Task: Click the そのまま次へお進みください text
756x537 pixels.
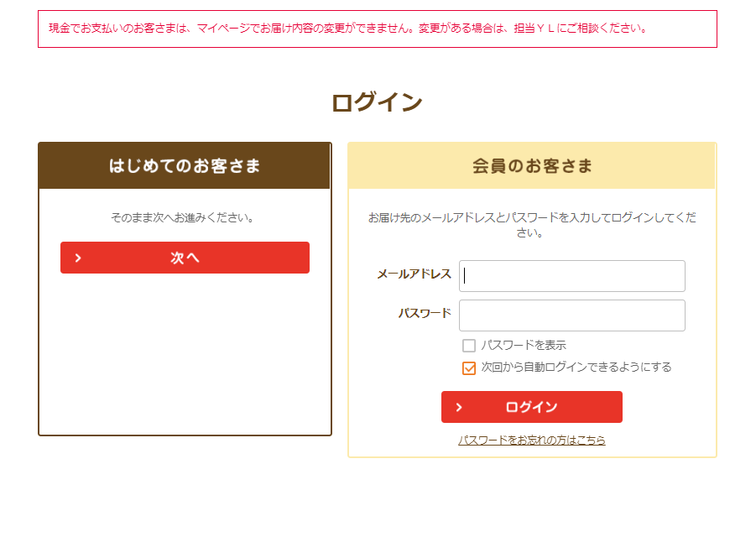Action: [183, 217]
